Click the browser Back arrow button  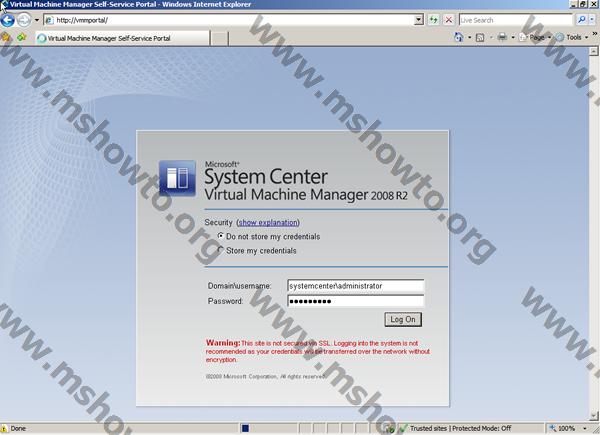7,20
